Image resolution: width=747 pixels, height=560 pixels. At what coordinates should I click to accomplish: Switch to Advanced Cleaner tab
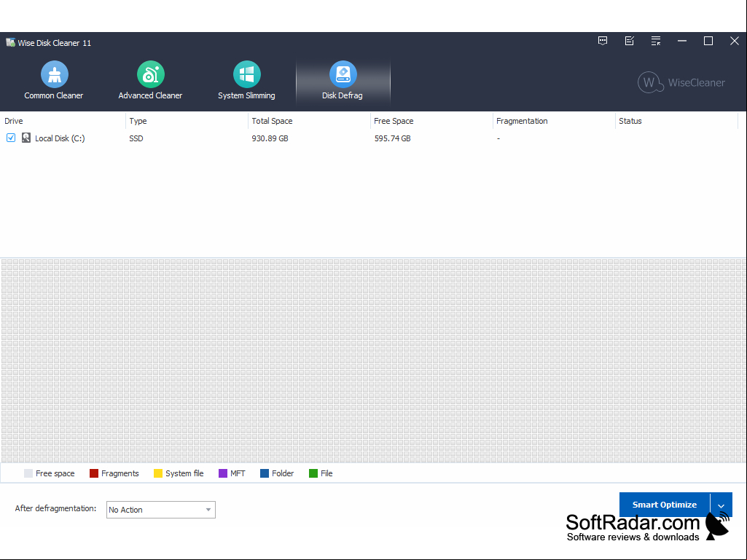(150, 81)
